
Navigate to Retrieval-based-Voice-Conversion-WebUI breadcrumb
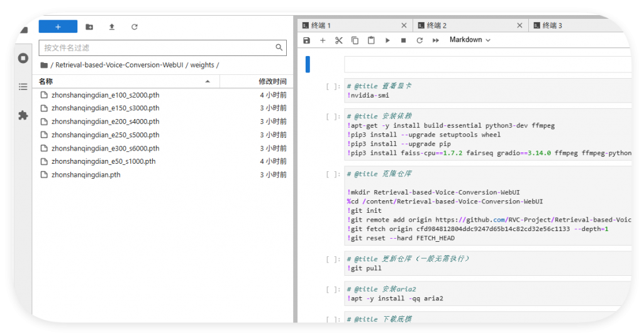coord(119,65)
